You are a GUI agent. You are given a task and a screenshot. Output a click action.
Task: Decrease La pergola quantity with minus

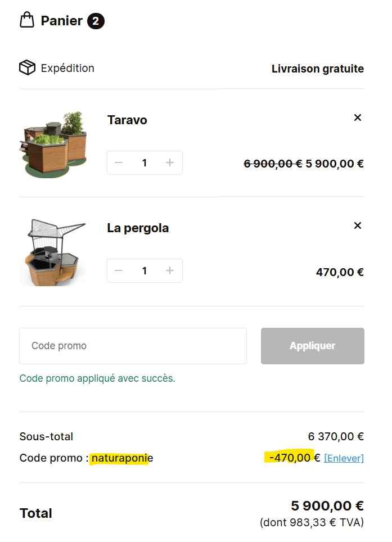119,270
